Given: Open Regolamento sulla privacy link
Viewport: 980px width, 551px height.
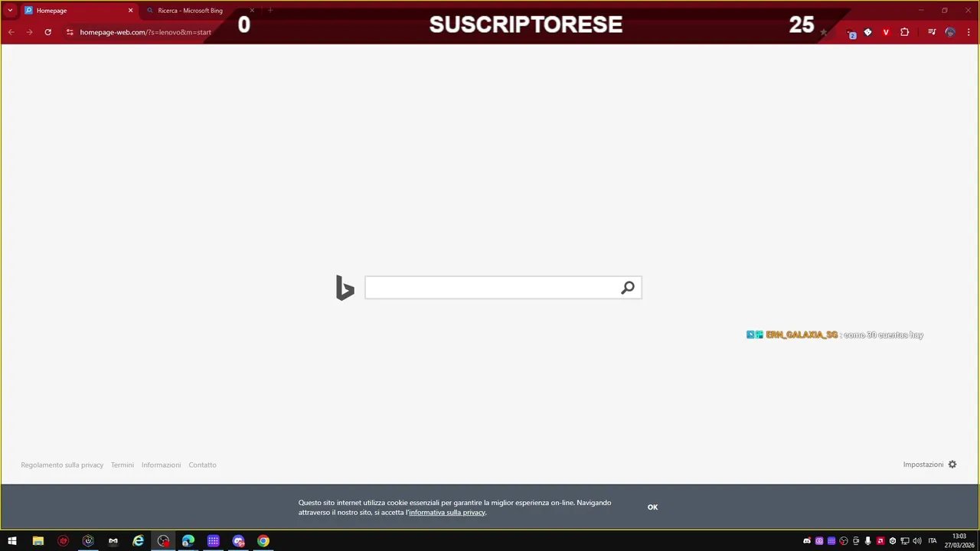Looking at the screenshot, I should (x=62, y=465).
